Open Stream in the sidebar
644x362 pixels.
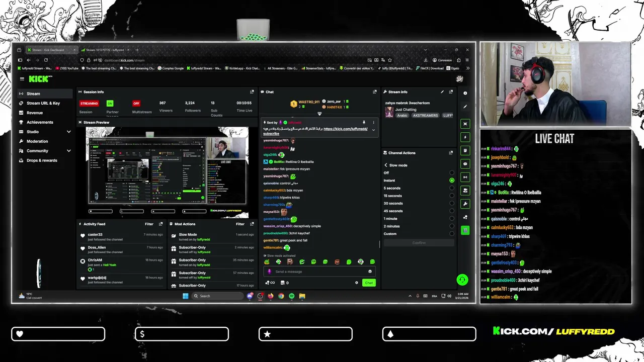pos(45,94)
